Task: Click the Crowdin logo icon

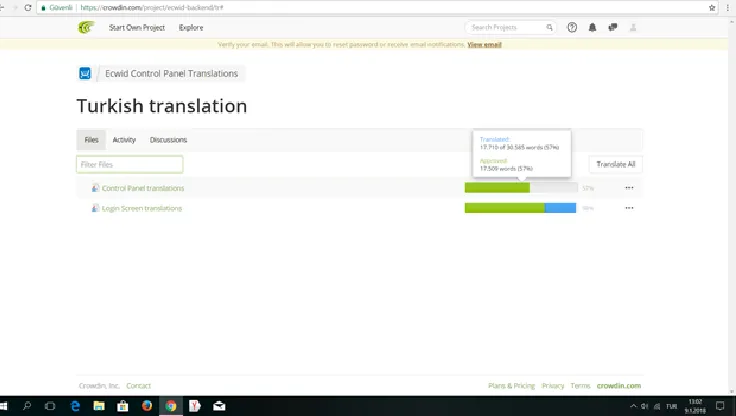Action: [86, 27]
